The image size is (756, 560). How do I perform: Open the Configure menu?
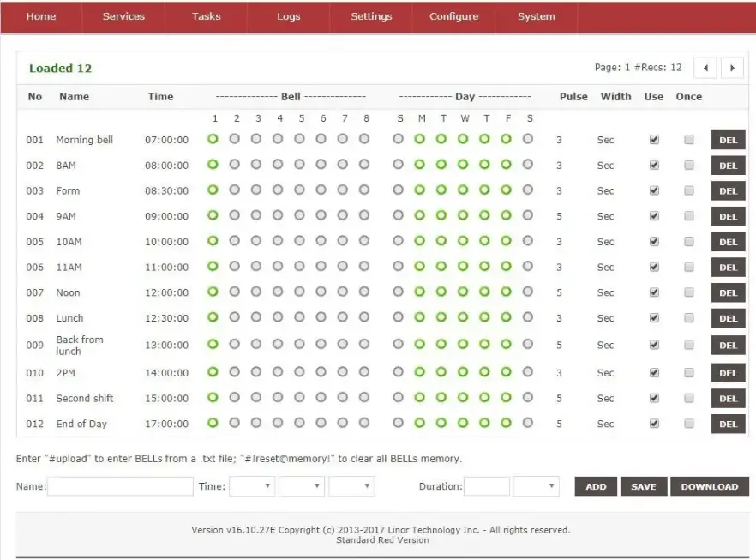click(453, 15)
